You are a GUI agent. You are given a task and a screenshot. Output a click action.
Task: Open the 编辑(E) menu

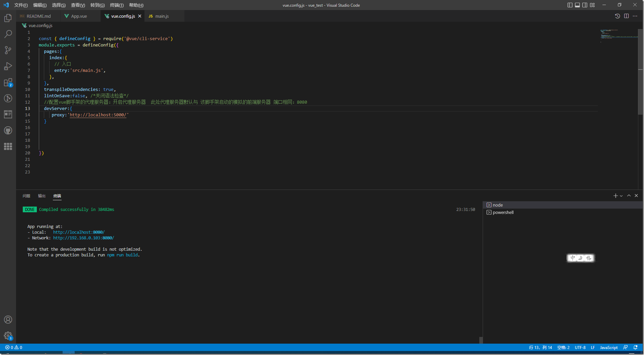[x=40, y=5]
